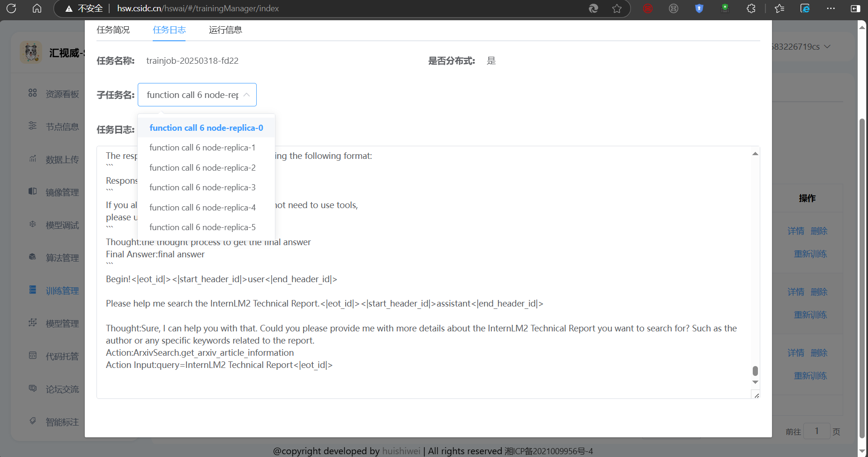
Task: Click second row 删除 link
Action: 819,292
